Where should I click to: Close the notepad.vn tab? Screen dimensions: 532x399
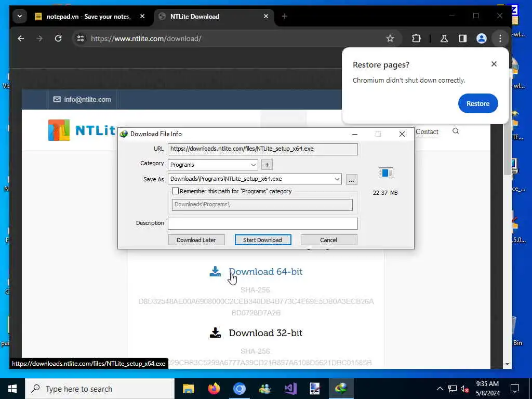tap(142, 16)
